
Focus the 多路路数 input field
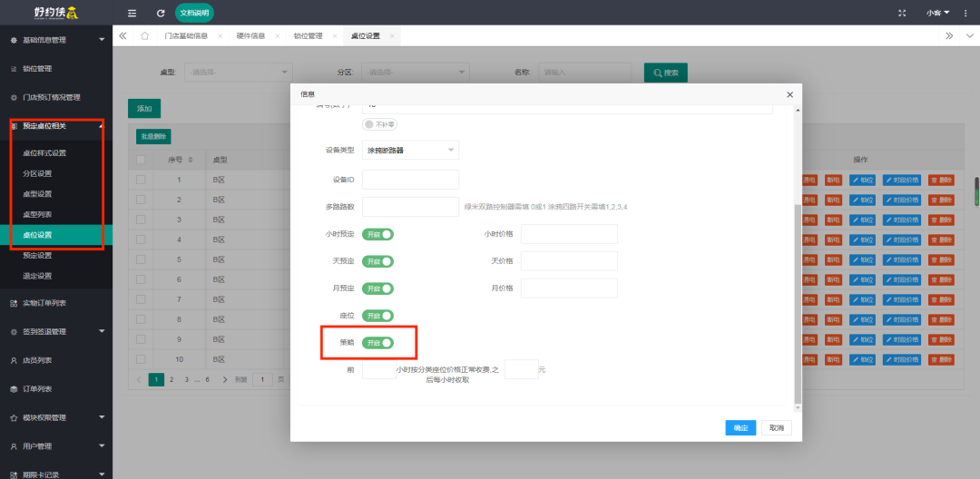[x=411, y=207]
